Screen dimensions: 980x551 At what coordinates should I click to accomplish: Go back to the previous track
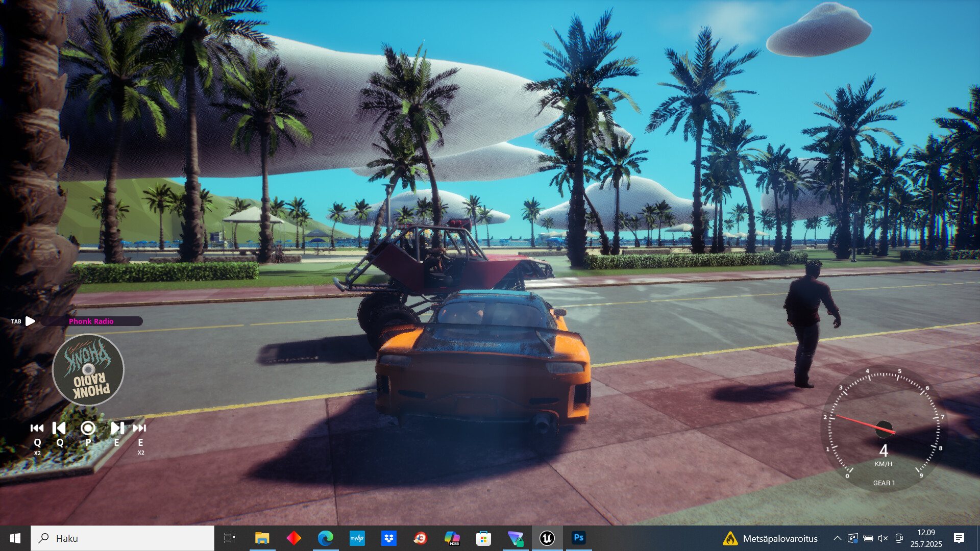59,429
